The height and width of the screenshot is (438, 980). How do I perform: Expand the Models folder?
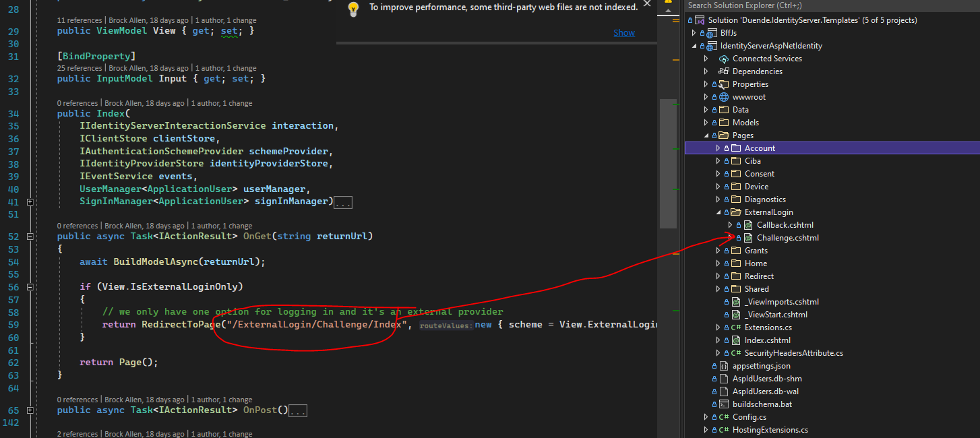click(x=706, y=123)
